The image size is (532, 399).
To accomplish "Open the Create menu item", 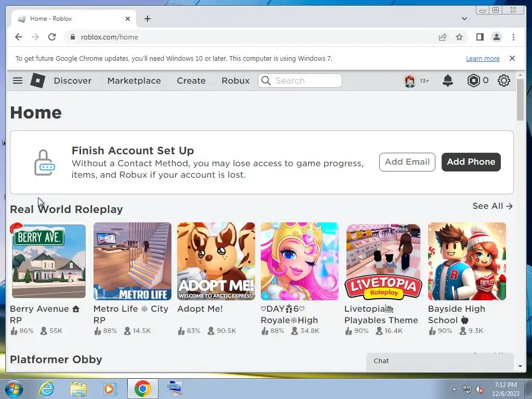I will click(x=191, y=81).
